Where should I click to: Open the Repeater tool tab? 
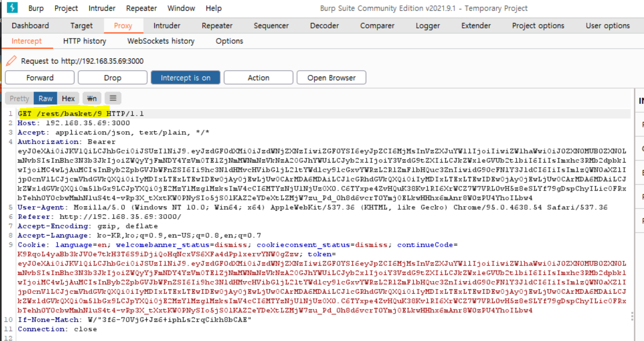pyautogui.click(x=217, y=26)
